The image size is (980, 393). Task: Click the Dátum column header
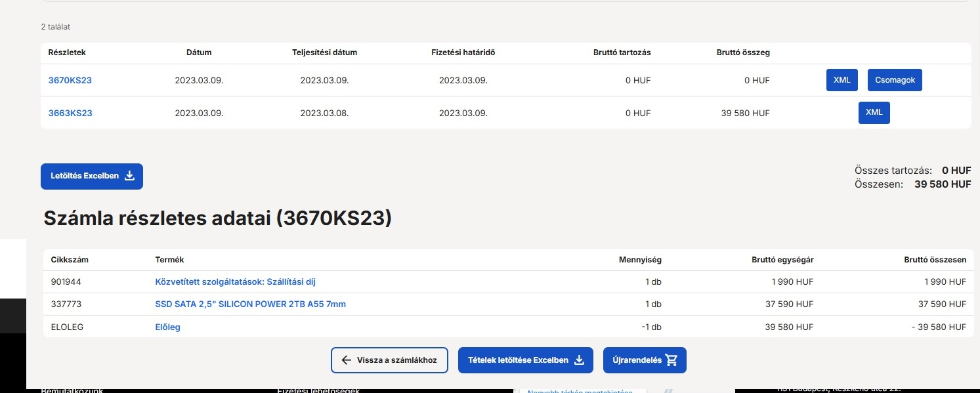199,52
